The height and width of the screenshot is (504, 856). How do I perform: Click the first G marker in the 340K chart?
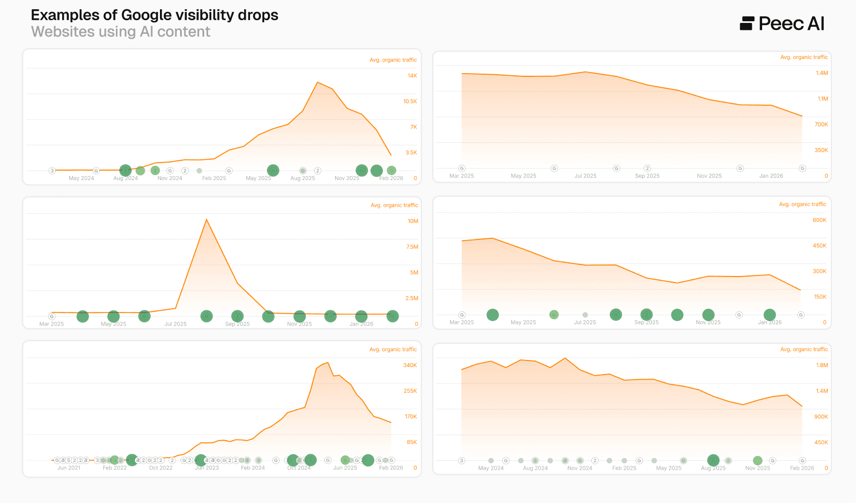57,460
